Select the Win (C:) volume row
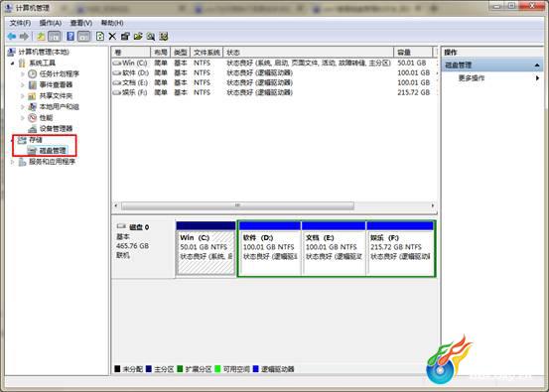Viewport: 549px width, 392px height. click(x=274, y=63)
